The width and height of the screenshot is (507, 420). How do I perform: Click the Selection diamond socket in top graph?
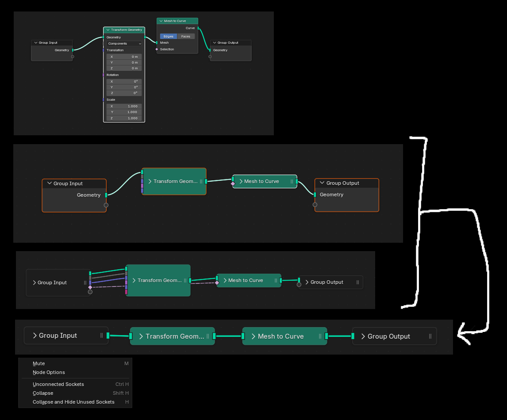click(157, 49)
